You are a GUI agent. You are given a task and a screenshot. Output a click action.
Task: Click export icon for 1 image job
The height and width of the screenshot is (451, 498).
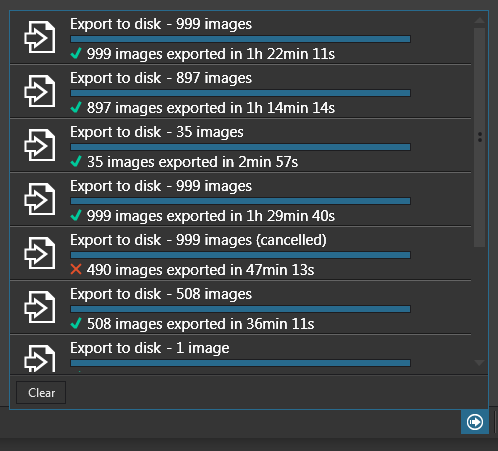click(40, 359)
